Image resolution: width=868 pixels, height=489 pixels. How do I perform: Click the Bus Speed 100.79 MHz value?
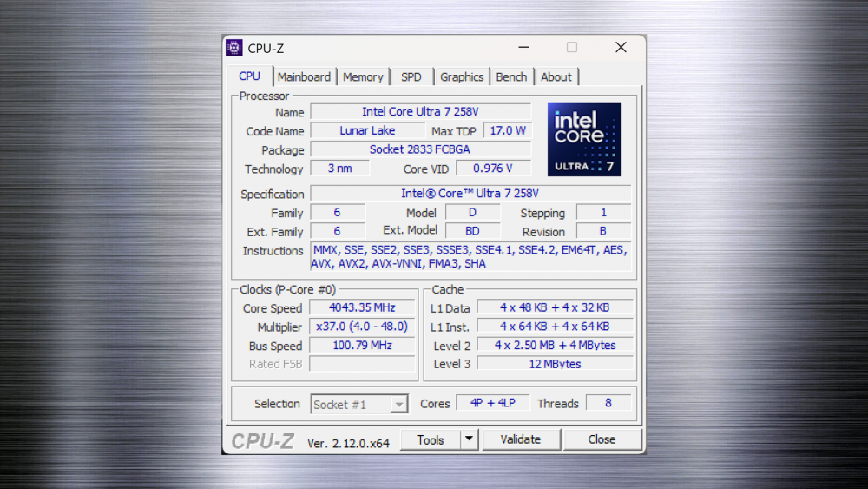click(x=362, y=346)
